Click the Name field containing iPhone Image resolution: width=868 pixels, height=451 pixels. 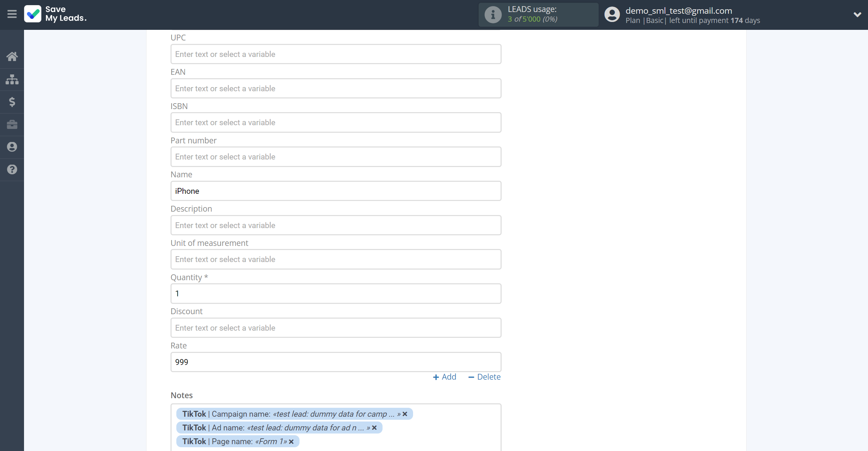(x=336, y=191)
